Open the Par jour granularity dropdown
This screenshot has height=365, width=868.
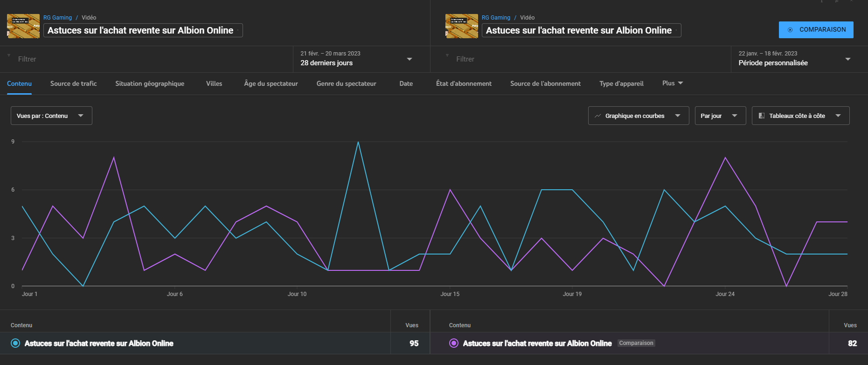pyautogui.click(x=721, y=116)
